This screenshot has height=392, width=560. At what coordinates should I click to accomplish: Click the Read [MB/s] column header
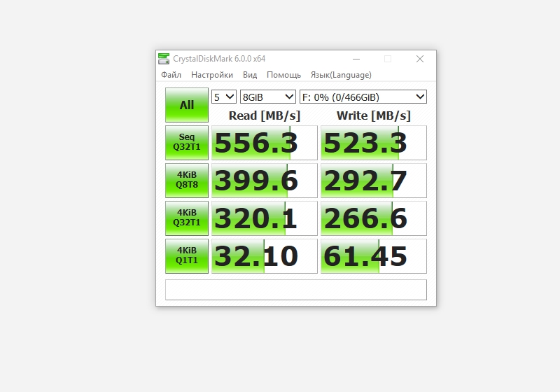tap(265, 115)
